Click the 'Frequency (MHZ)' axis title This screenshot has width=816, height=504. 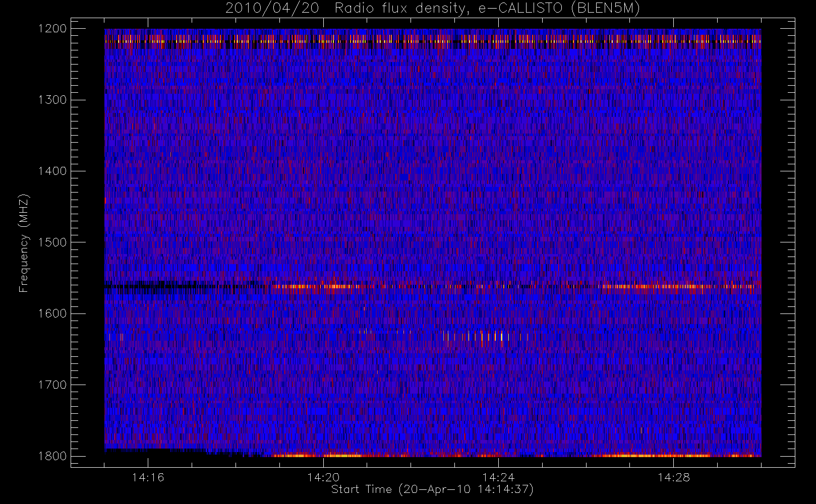pos(24,242)
